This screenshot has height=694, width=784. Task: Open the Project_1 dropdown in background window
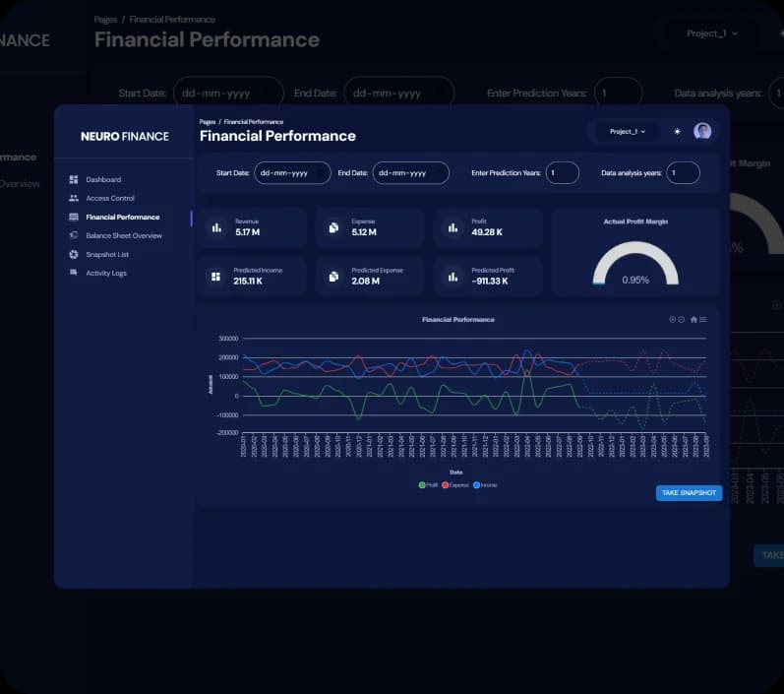712,33
